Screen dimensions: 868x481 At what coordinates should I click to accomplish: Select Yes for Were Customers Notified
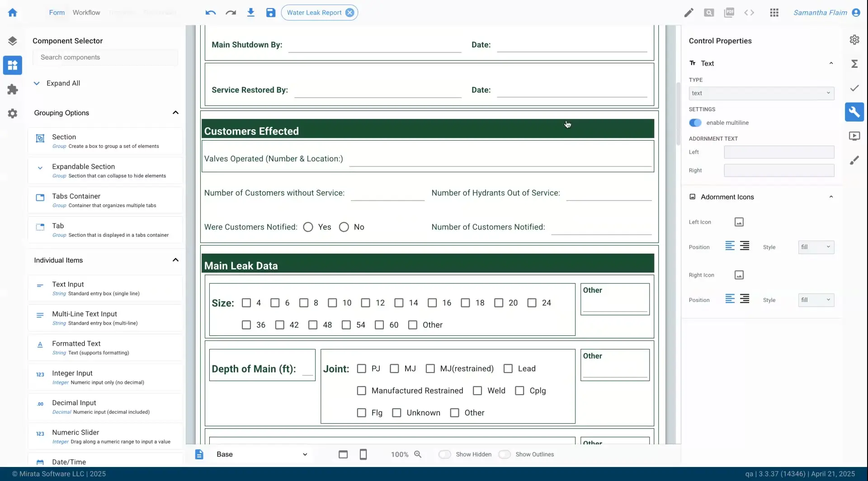(x=308, y=227)
